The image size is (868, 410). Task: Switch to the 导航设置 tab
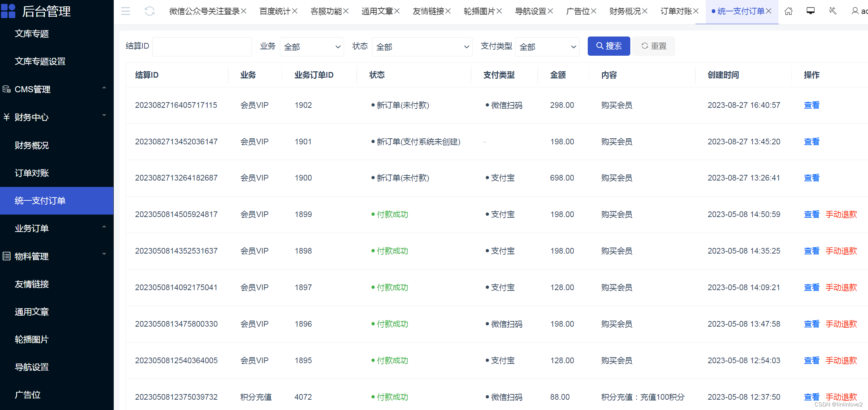point(530,11)
